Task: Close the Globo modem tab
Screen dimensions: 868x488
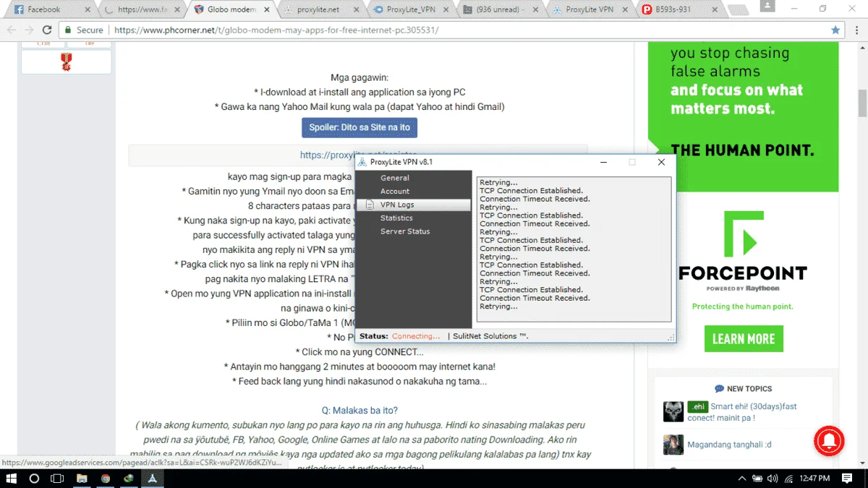Action: coord(268,9)
